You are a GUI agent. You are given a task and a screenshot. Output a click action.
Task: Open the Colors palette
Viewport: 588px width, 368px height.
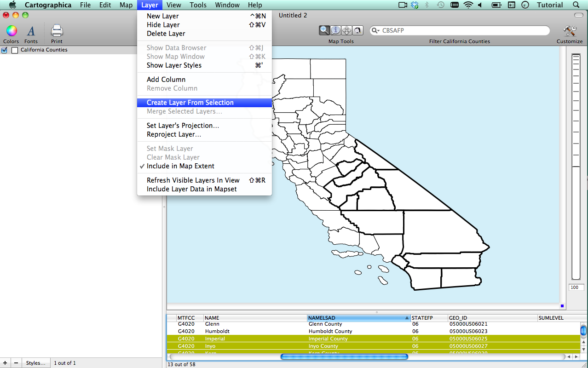11,31
